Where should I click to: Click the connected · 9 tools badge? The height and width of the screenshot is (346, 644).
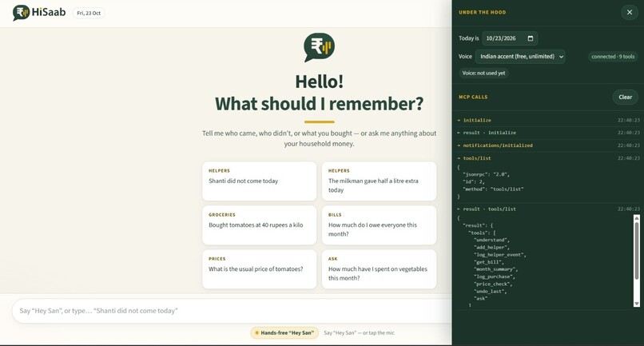coord(613,57)
